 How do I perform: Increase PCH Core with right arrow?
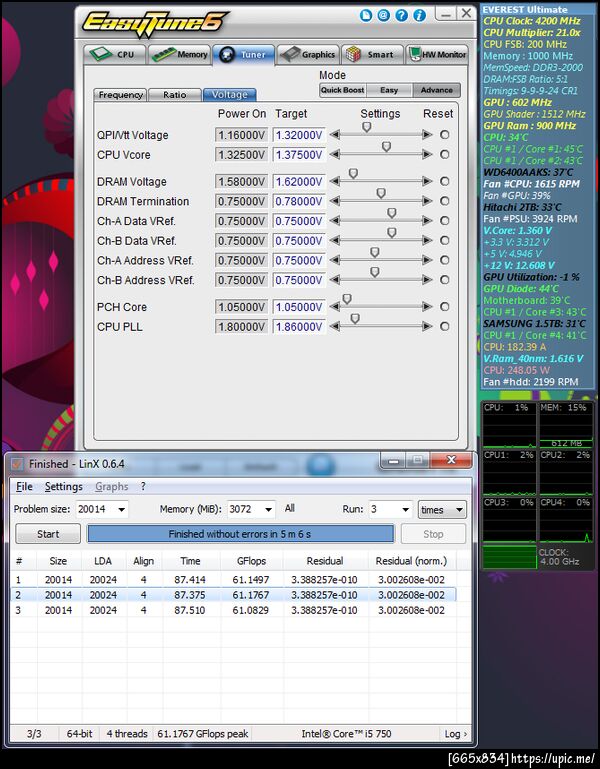point(427,307)
